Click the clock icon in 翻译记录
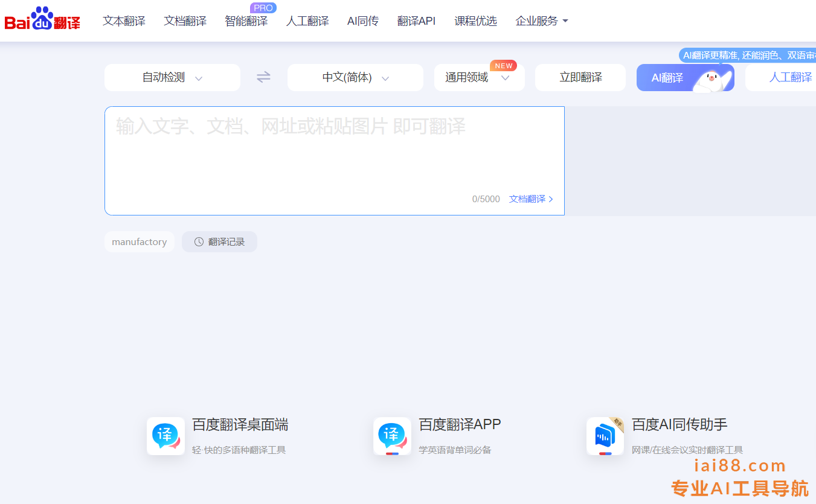Screen dimensions: 816x504 click(199, 242)
